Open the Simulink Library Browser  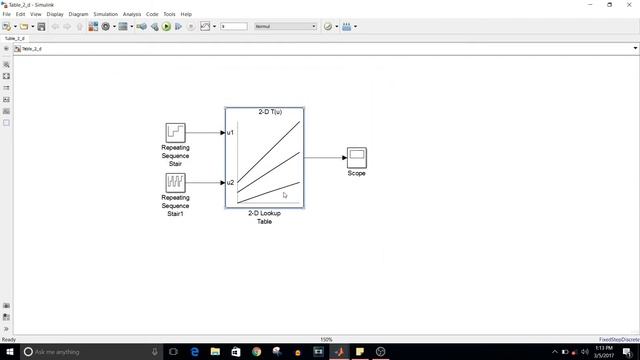93,27
